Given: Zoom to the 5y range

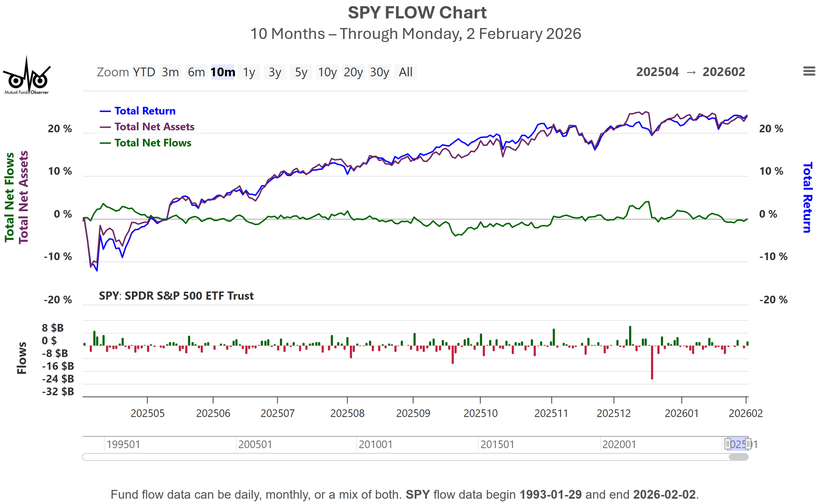Looking at the screenshot, I should (x=301, y=72).
